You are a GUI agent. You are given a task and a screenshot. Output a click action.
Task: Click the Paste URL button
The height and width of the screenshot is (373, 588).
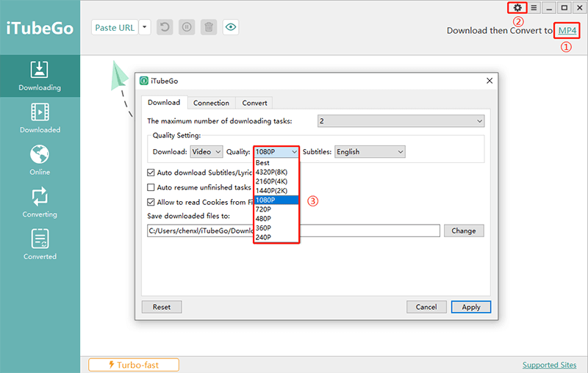coord(115,27)
